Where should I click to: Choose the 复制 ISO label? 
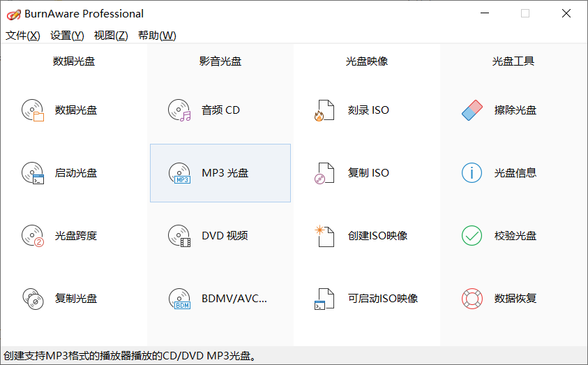(x=368, y=173)
